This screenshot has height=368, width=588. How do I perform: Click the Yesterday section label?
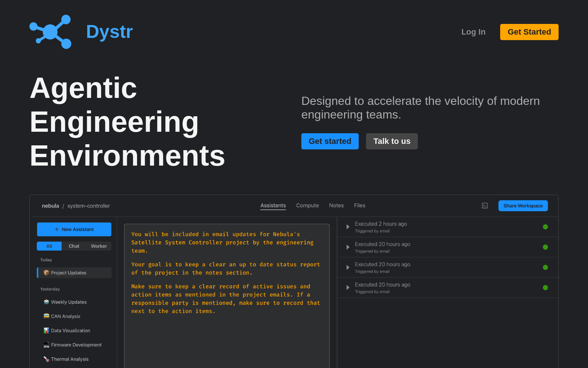(x=50, y=289)
